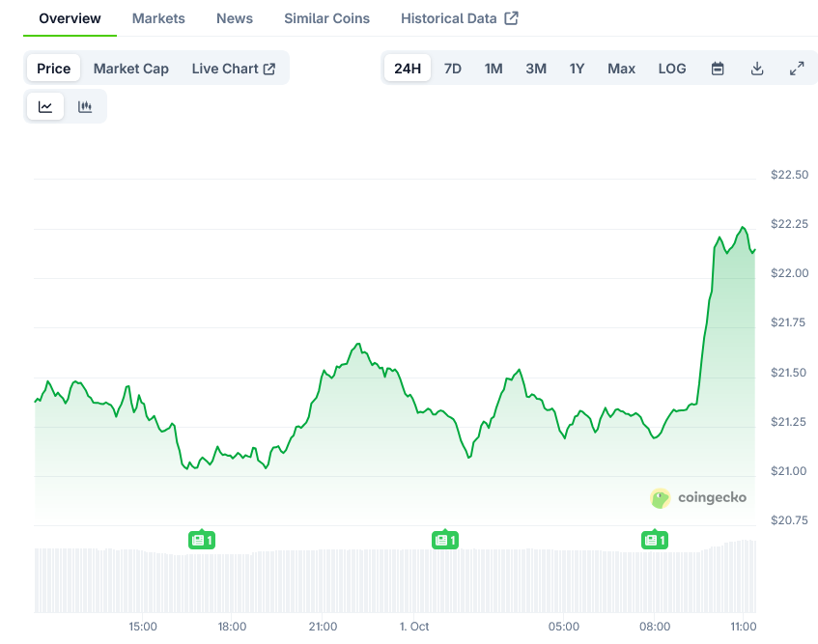Open Live Chart external link

tap(234, 69)
